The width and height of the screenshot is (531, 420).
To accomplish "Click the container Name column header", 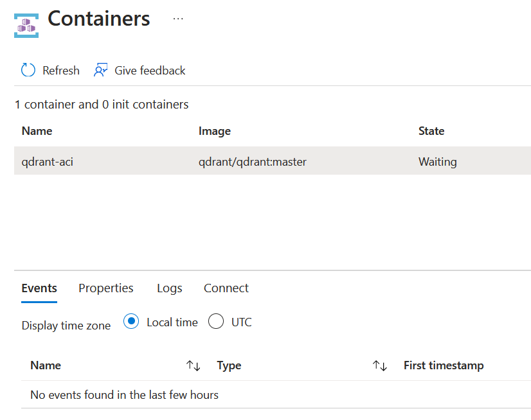I will [37, 131].
